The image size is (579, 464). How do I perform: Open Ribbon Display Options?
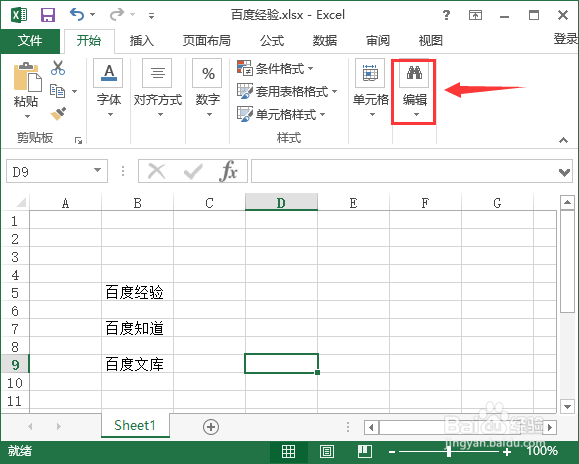point(475,15)
